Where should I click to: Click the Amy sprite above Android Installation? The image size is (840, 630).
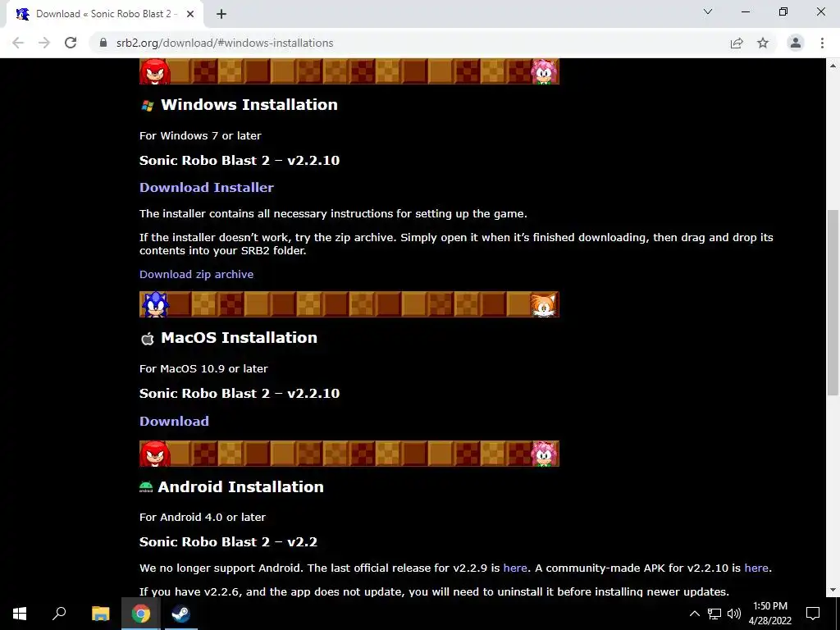[x=545, y=454]
